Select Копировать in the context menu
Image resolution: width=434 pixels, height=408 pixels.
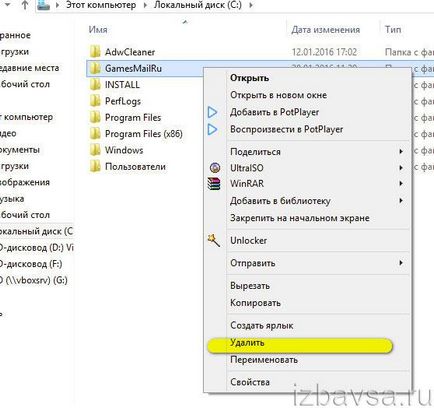(255, 303)
